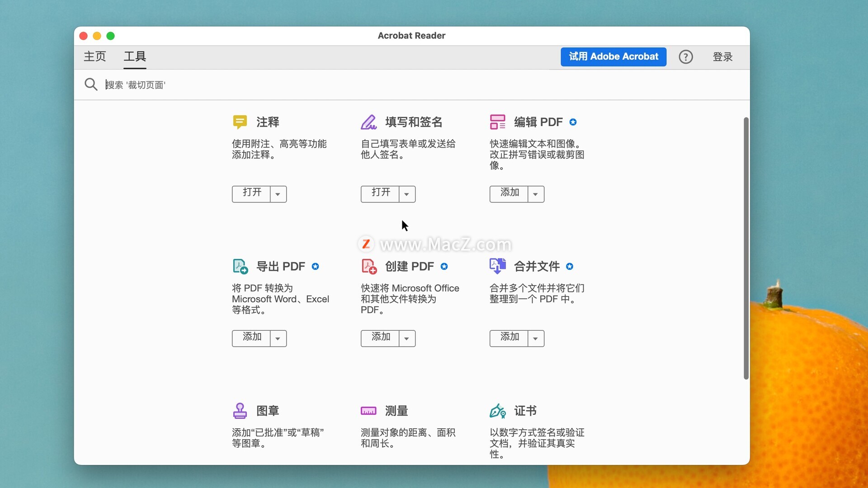Click the 登录 sign-in link
868x488 pixels.
coord(722,57)
